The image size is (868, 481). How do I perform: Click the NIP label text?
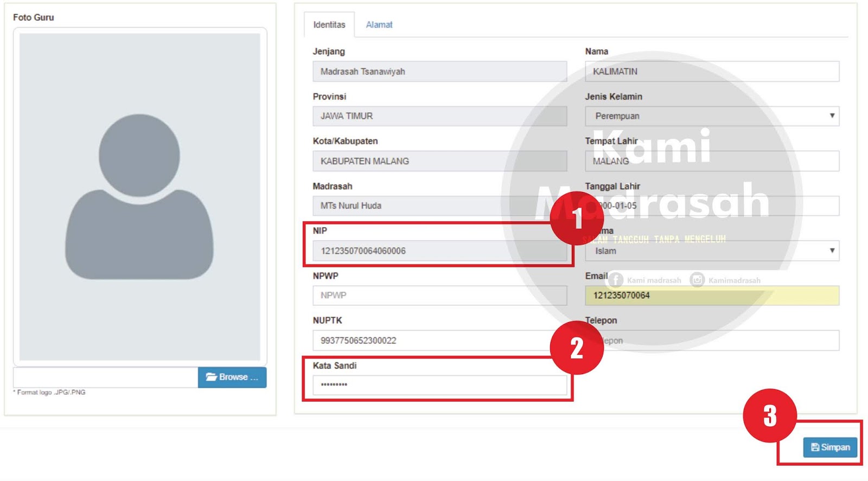point(320,230)
